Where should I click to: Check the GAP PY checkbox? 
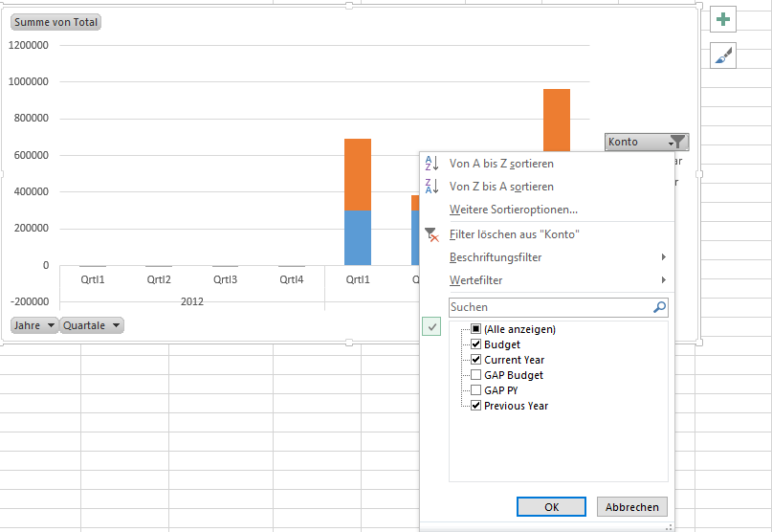pos(476,390)
